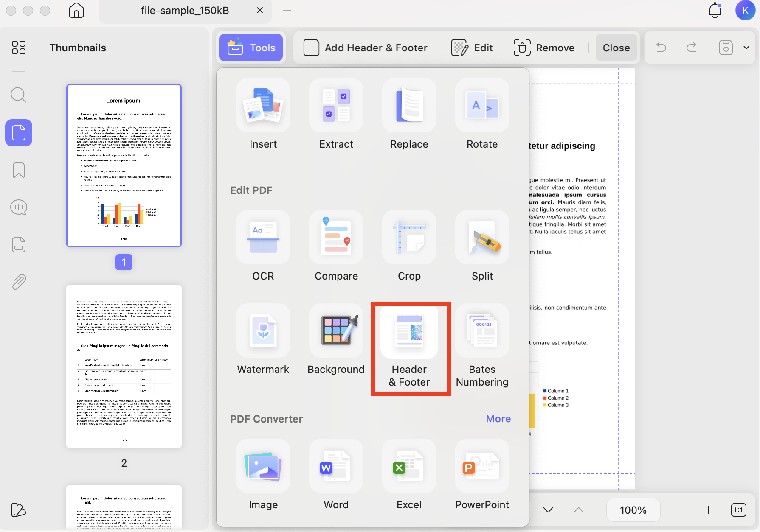Screen dimensions: 760x532
Task: Collapse to previous page with up chevron
Action: click(x=578, y=510)
